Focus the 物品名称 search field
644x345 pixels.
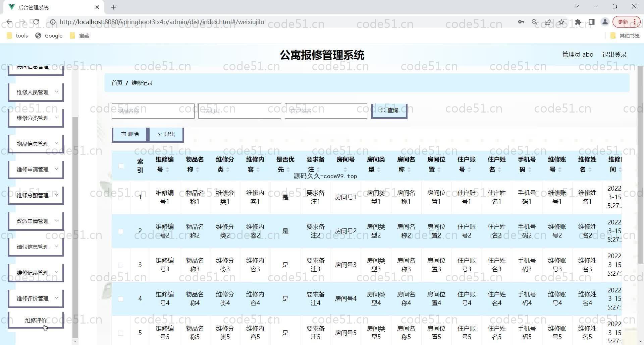153,111
